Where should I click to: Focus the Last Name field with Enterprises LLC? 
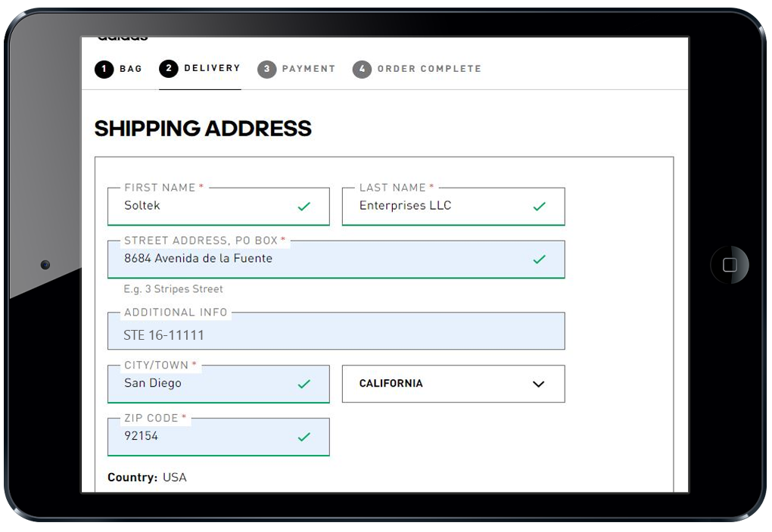click(439, 206)
